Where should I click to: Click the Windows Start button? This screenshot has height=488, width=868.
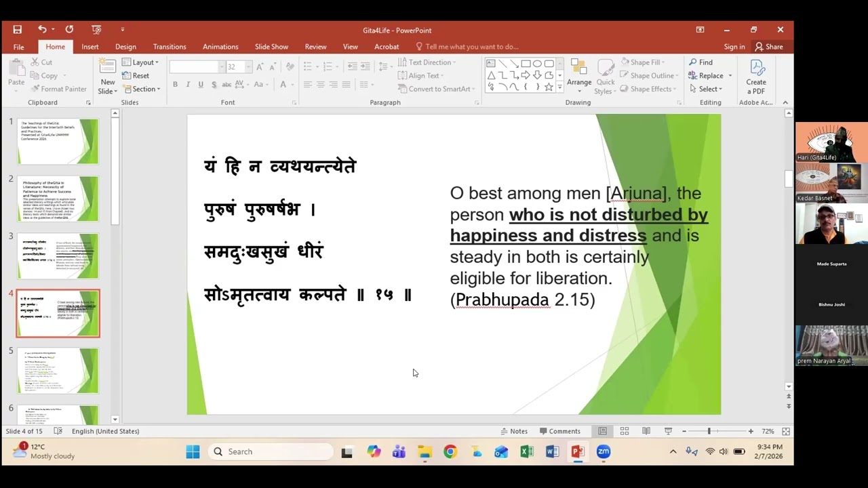[193, 451]
